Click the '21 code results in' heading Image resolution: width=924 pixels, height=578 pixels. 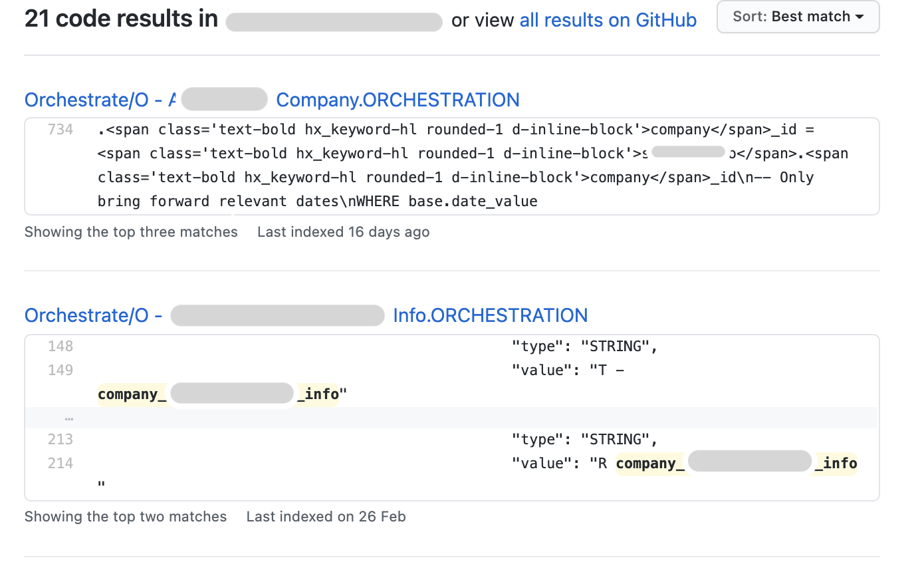click(x=121, y=19)
